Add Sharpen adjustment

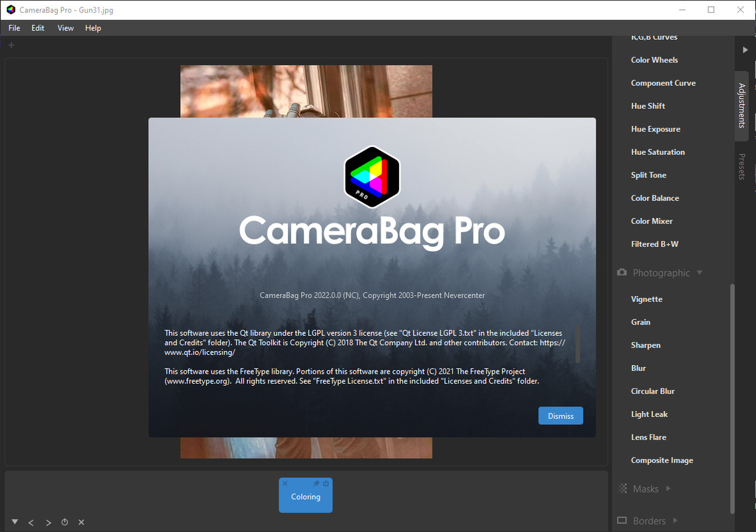tap(646, 345)
